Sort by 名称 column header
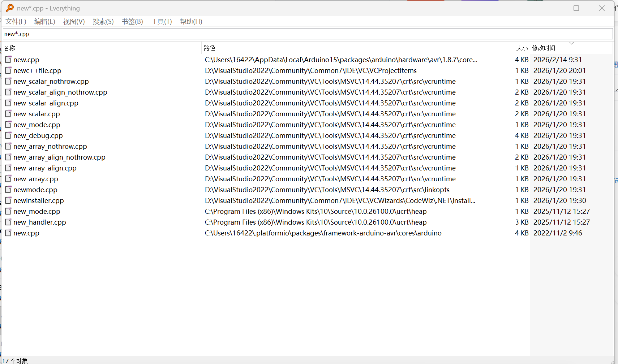This screenshot has width=618, height=364. tap(102, 48)
